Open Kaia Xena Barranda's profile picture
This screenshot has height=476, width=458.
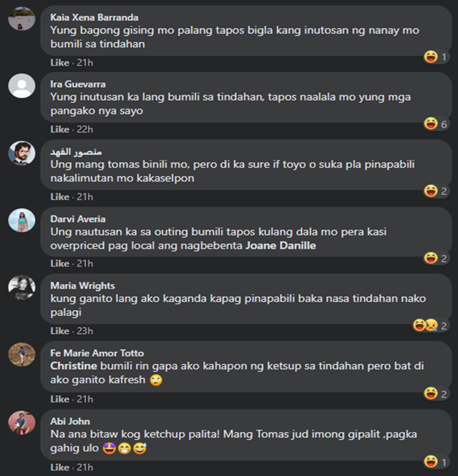coord(21,19)
